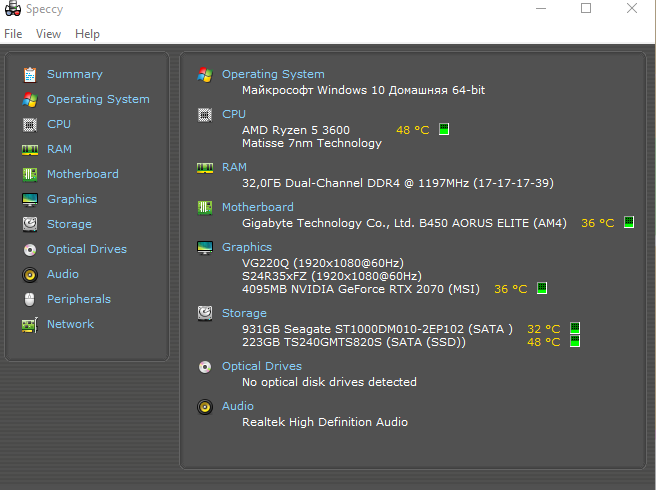The width and height of the screenshot is (656, 490).
Task: Click the CPU chip icon in sidebar
Action: coord(30,125)
